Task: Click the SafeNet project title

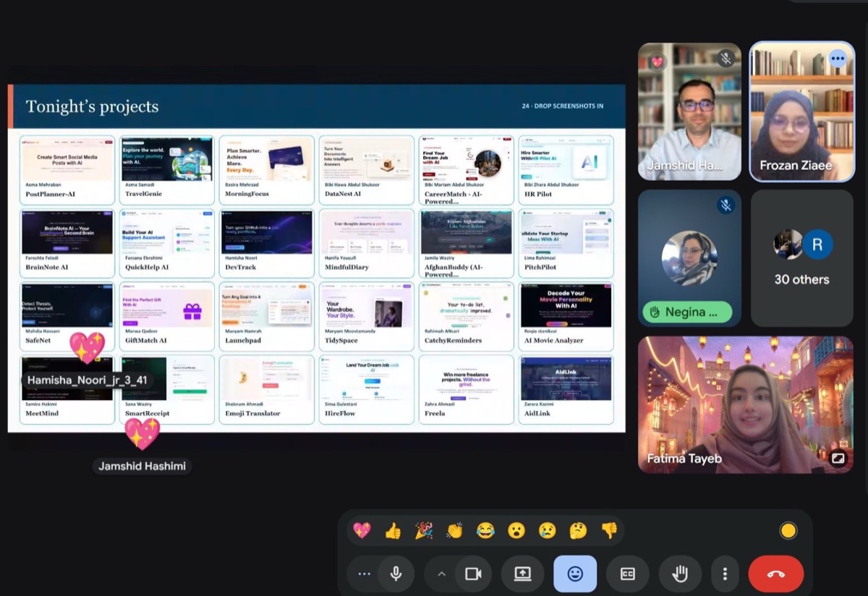Action: click(38, 341)
